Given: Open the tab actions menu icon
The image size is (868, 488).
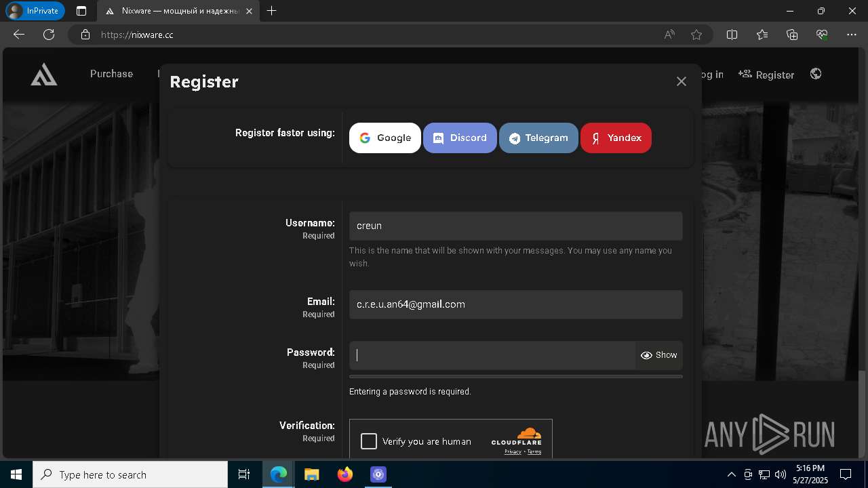Looking at the screenshot, I should (x=81, y=11).
